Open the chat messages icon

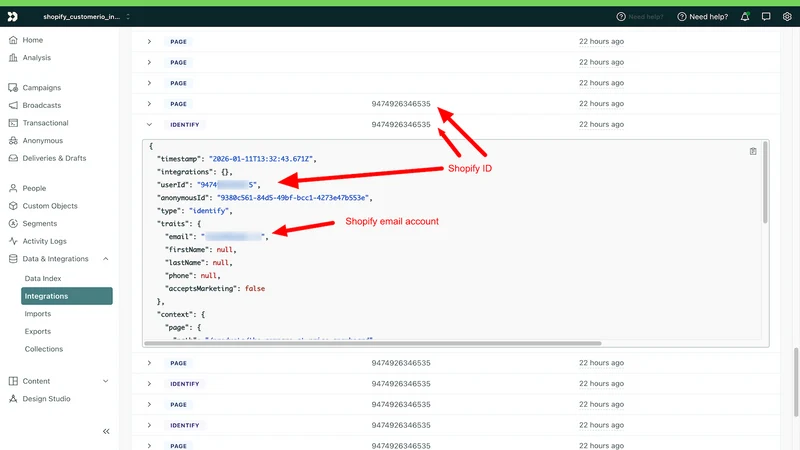[766, 17]
